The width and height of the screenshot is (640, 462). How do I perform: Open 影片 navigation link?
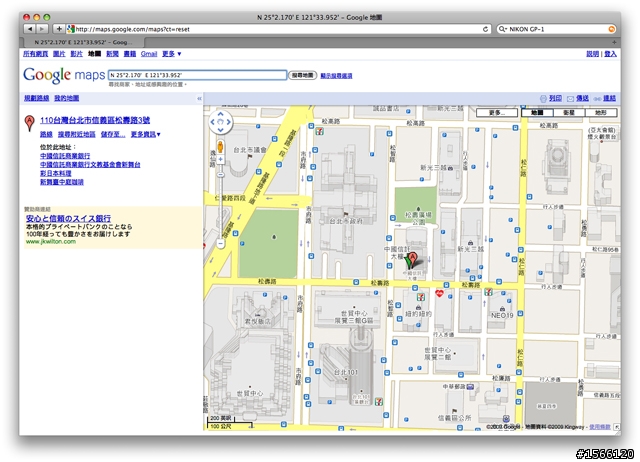[x=76, y=54]
